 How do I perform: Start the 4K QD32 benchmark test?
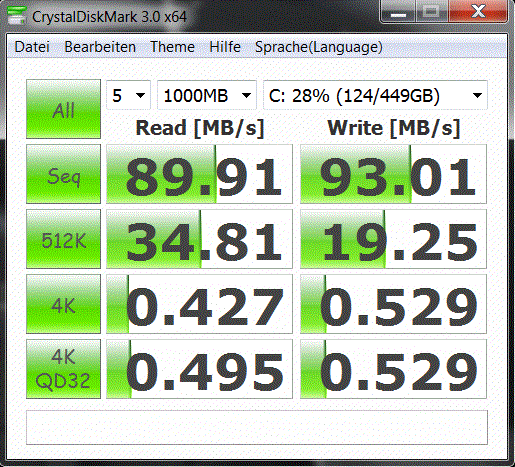point(63,369)
